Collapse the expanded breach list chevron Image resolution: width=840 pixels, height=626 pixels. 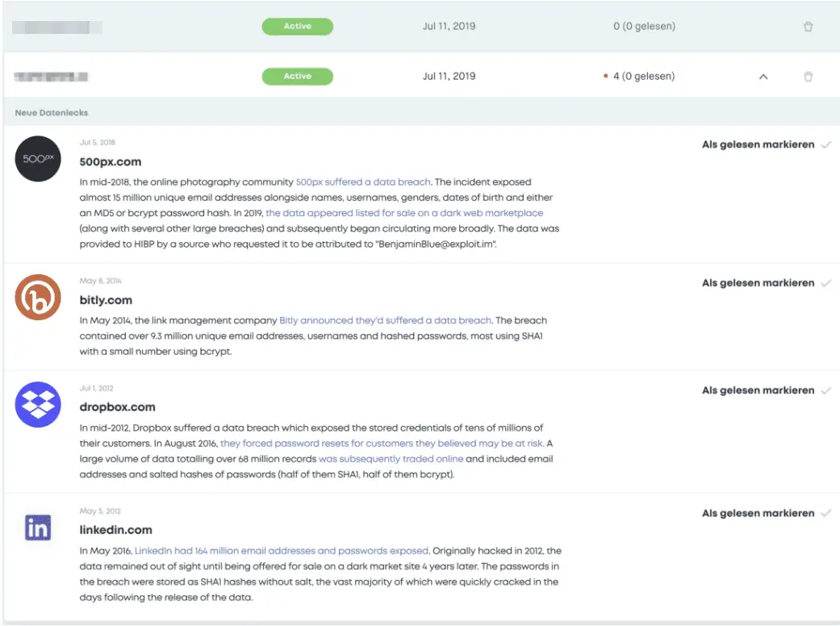tap(763, 77)
